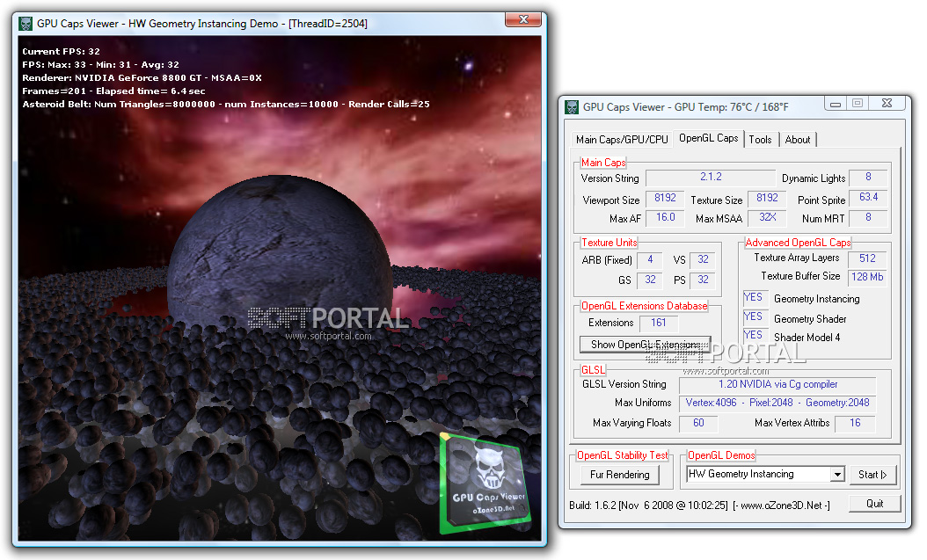The image size is (927, 560).
Task: Open the HW Geometry Instancing demo dropdown
Action: click(x=765, y=474)
